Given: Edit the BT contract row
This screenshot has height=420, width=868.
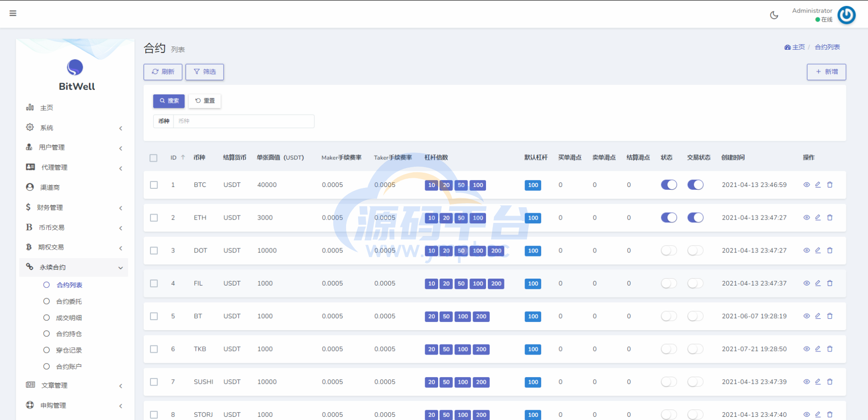Looking at the screenshot, I should point(818,316).
